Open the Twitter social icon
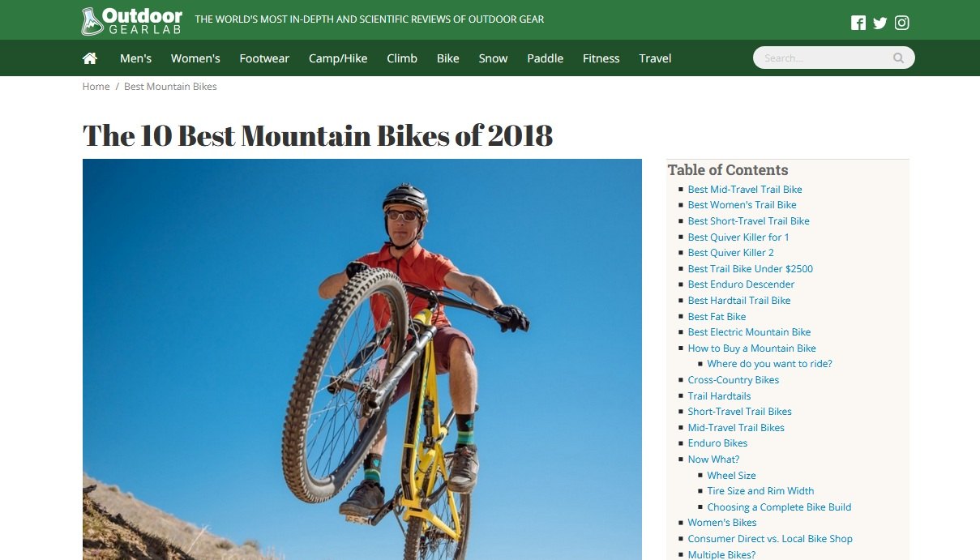Viewport: 980px width, 560px height. [880, 23]
